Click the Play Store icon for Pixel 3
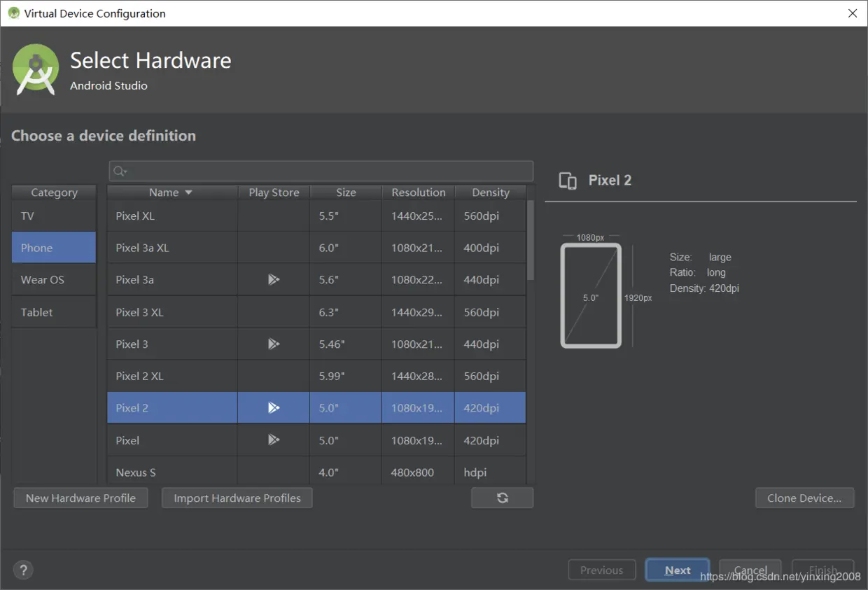Screen dimensions: 868x590 point(274,344)
